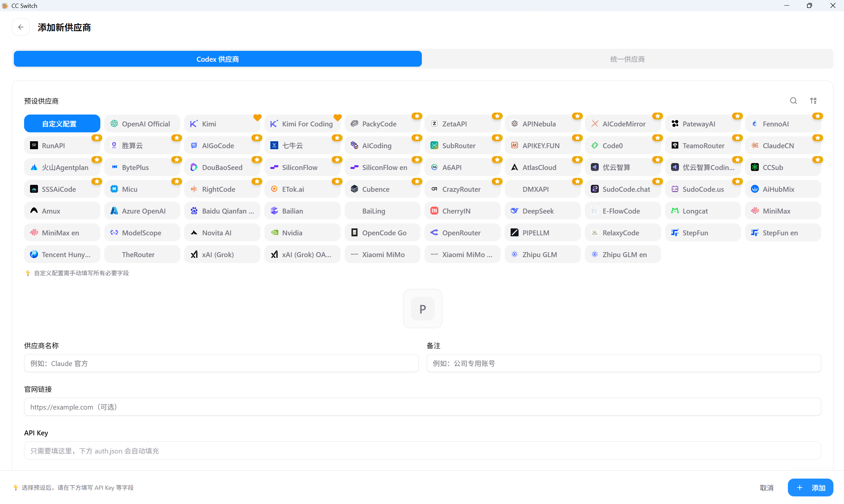This screenshot has width=844, height=504.
Task: Choose the PackyCode preset
Action: point(383,124)
